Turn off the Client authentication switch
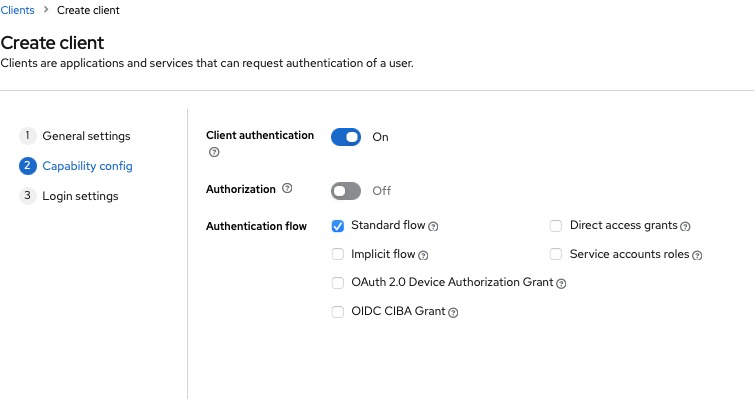754x399 pixels. pyautogui.click(x=346, y=137)
